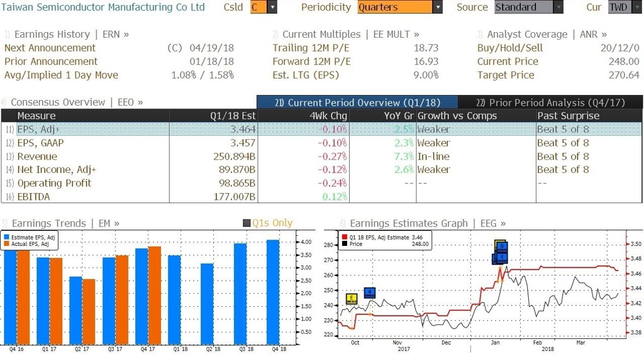This screenshot has height=354, width=644.
Task: Click the orange Q2 17 actual EPS bar
Action: click(x=89, y=312)
